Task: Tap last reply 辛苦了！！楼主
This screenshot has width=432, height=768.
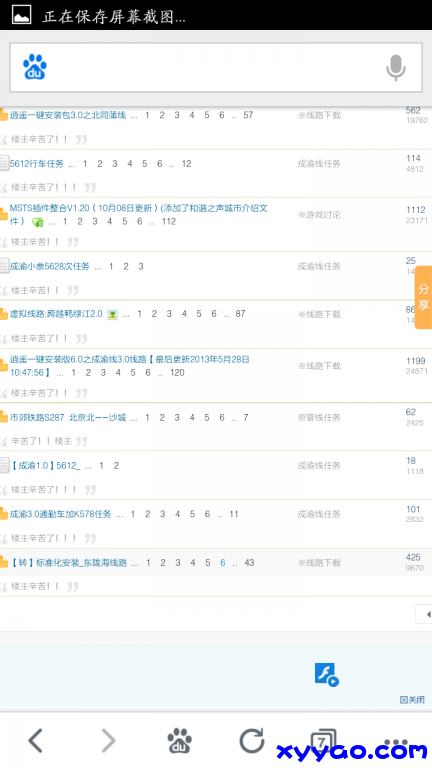Action: tap(42, 441)
